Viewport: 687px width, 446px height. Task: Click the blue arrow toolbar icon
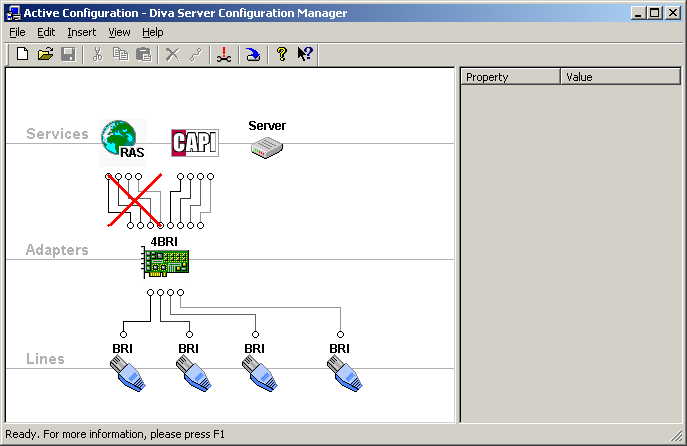(x=253, y=54)
